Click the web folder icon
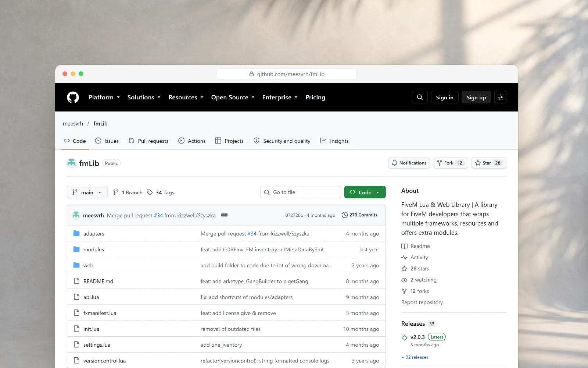The image size is (588, 368). (x=76, y=265)
